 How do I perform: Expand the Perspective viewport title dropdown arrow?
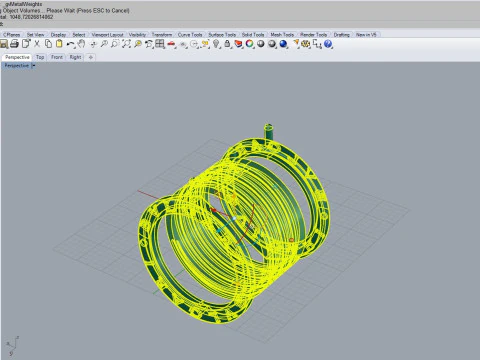point(33,66)
